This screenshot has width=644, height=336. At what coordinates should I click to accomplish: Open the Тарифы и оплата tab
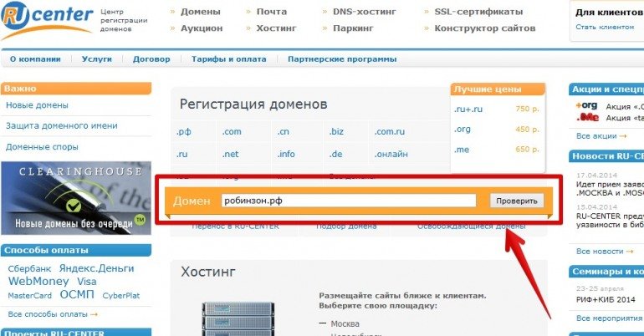pyautogui.click(x=228, y=59)
